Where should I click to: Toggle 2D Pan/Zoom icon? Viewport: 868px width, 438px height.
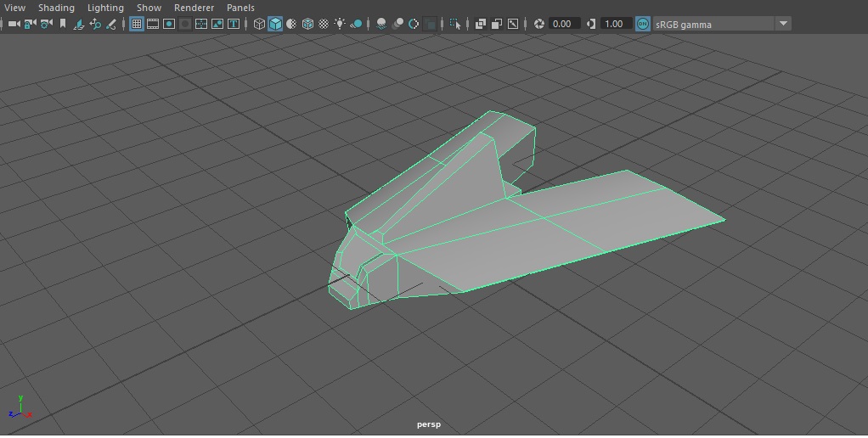95,24
